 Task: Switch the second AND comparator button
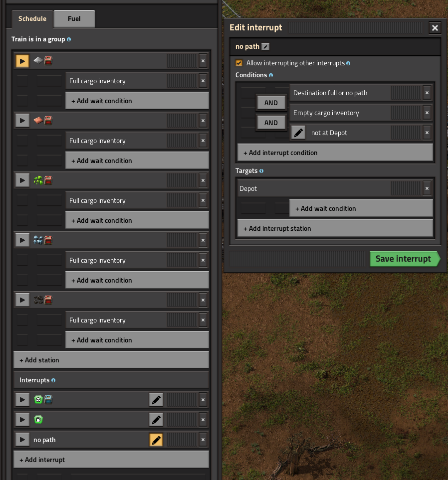point(271,123)
